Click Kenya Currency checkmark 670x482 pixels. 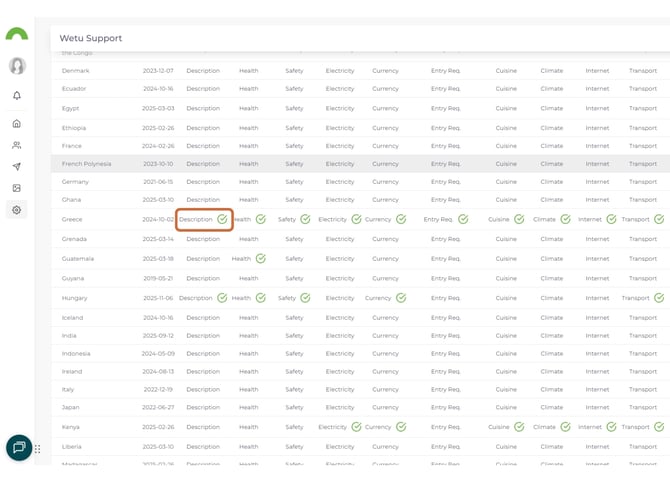coord(401,427)
